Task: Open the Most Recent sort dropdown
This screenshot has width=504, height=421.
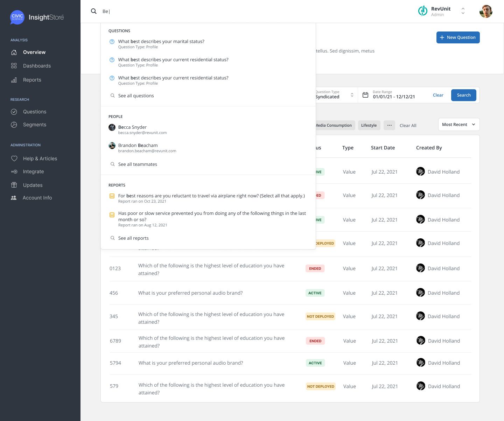Action: tap(459, 125)
